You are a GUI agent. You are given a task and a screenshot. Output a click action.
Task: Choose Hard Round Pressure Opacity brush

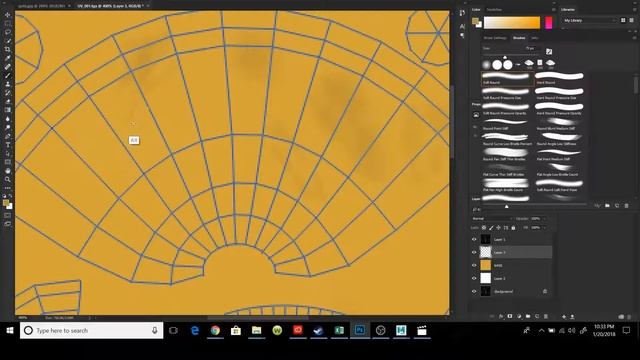click(560, 109)
